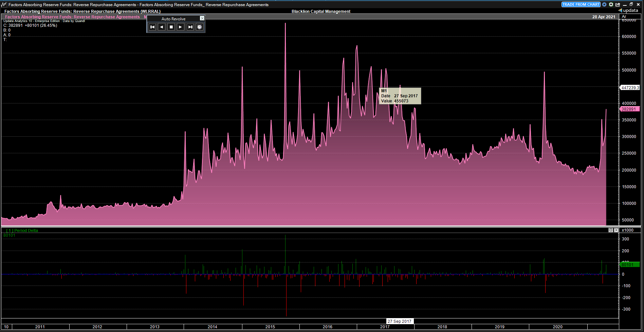Select the pink WLRRAL series legend label
644x332 pixels.
[72, 17]
